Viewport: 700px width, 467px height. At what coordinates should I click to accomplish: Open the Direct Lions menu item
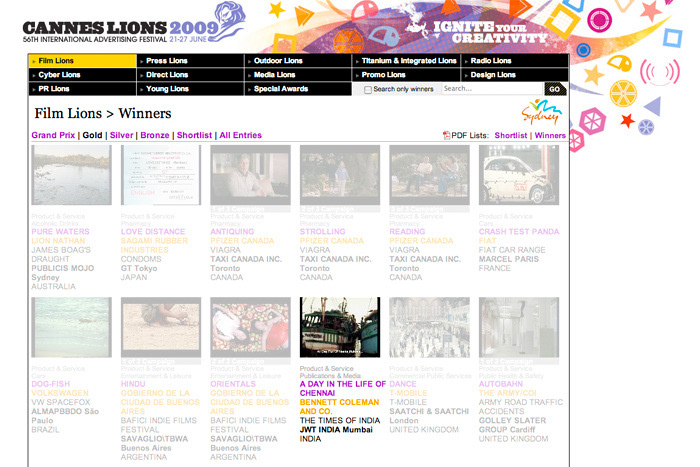click(191, 75)
